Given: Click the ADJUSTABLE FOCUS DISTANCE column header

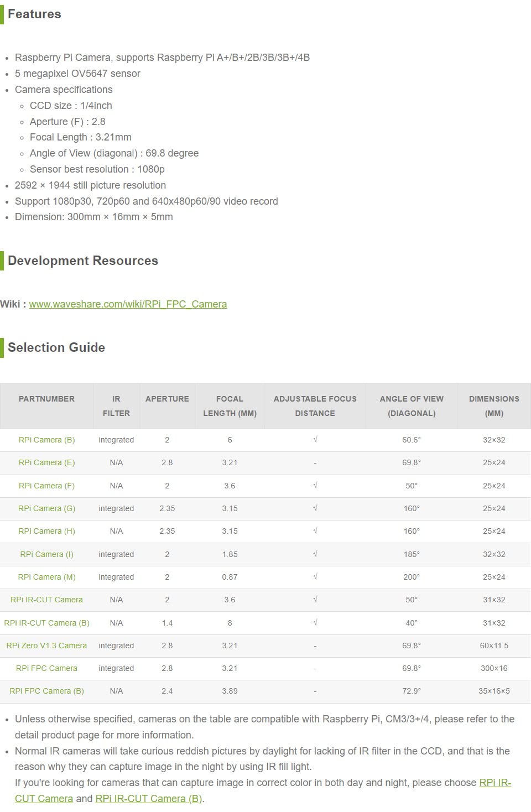Looking at the screenshot, I should click(x=315, y=406).
